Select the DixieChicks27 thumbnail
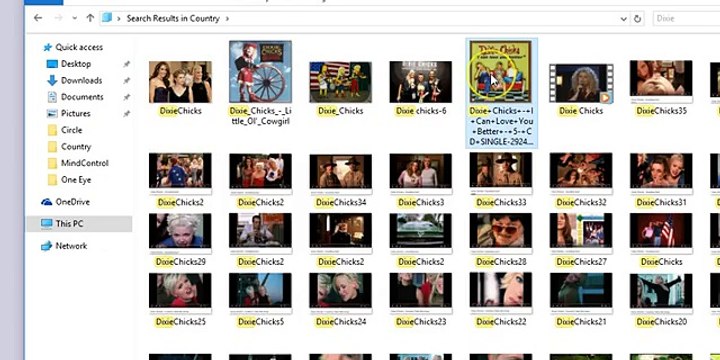Image resolution: width=720 pixels, height=360 pixels. click(x=581, y=233)
